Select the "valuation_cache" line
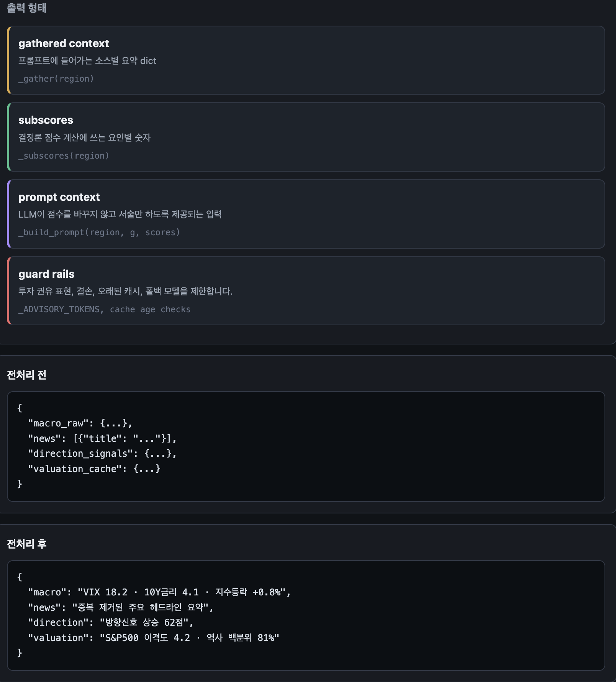This screenshot has width=616, height=682. coord(94,469)
